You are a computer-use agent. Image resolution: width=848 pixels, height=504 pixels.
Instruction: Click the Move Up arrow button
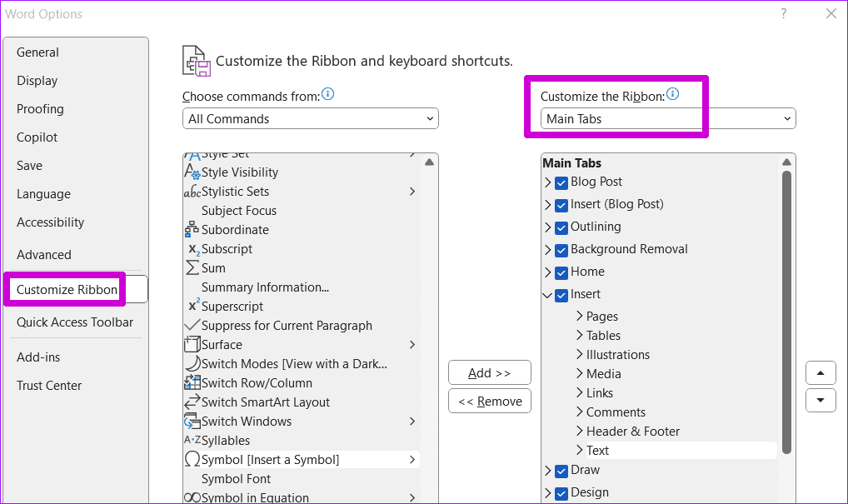click(821, 372)
